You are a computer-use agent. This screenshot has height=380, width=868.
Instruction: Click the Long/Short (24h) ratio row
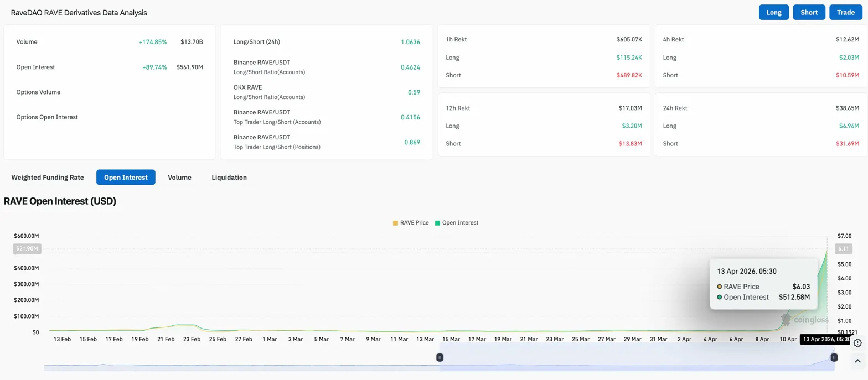pos(327,42)
